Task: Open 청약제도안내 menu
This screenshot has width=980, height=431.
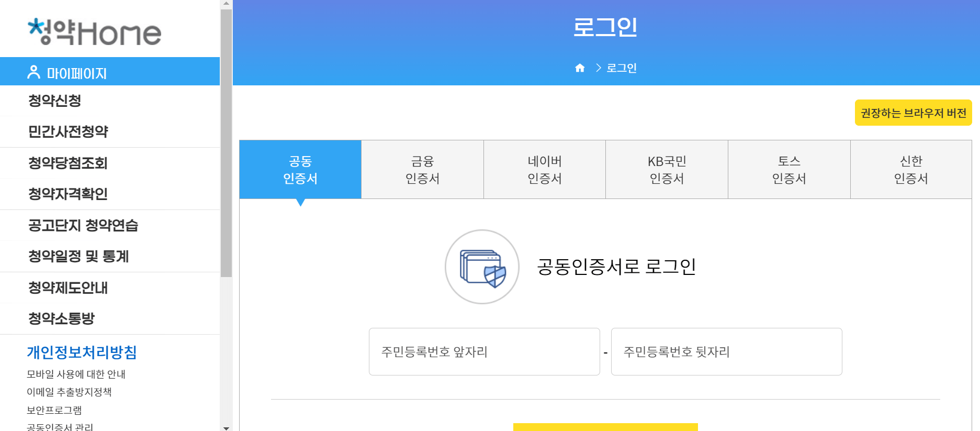Action: [x=68, y=288]
